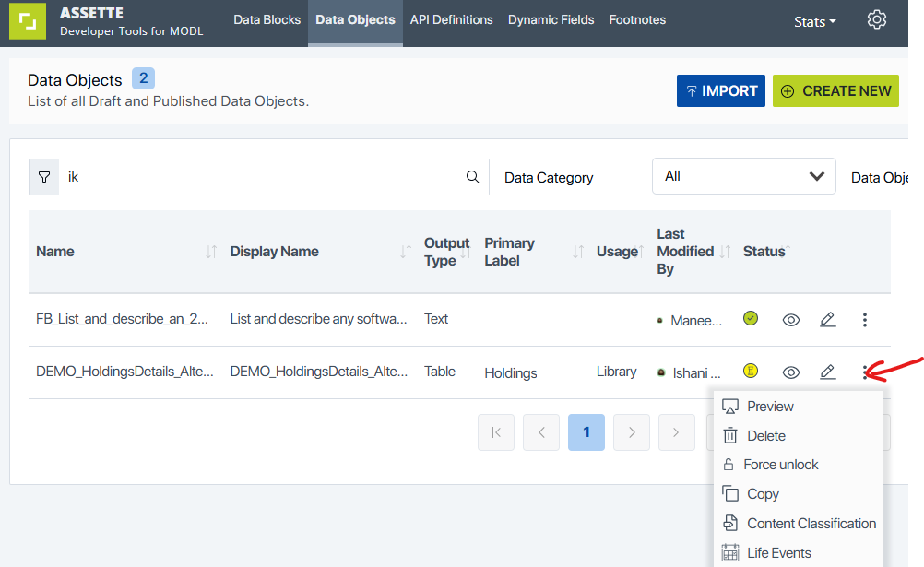Switch to the API Definitions tab
The height and width of the screenshot is (567, 924).
[451, 19]
